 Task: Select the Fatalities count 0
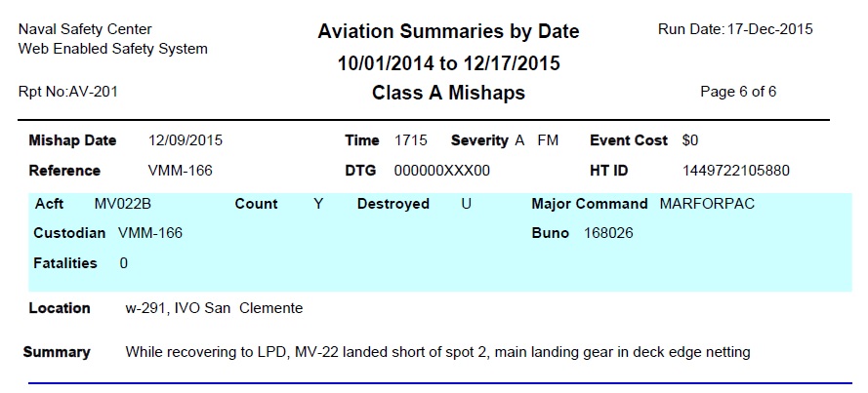[123, 263]
